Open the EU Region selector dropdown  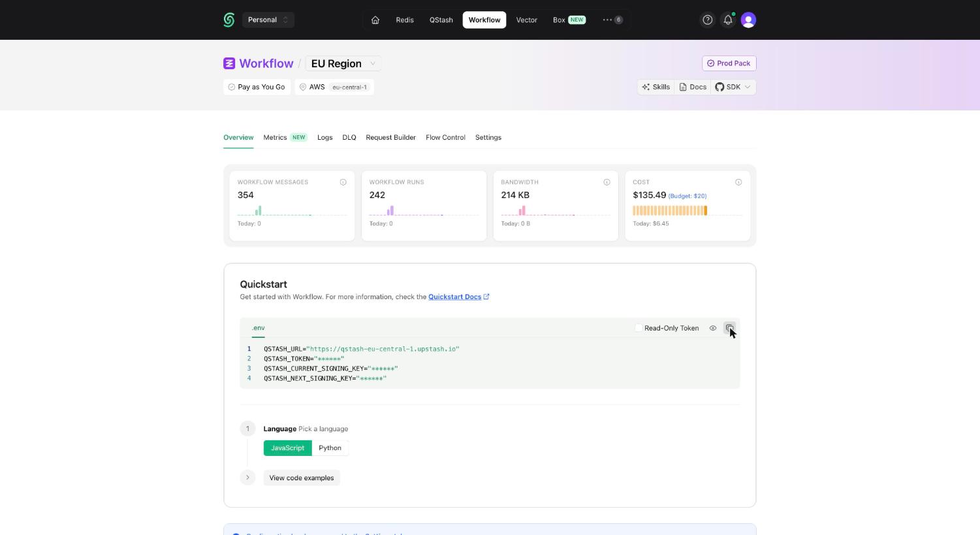click(343, 63)
